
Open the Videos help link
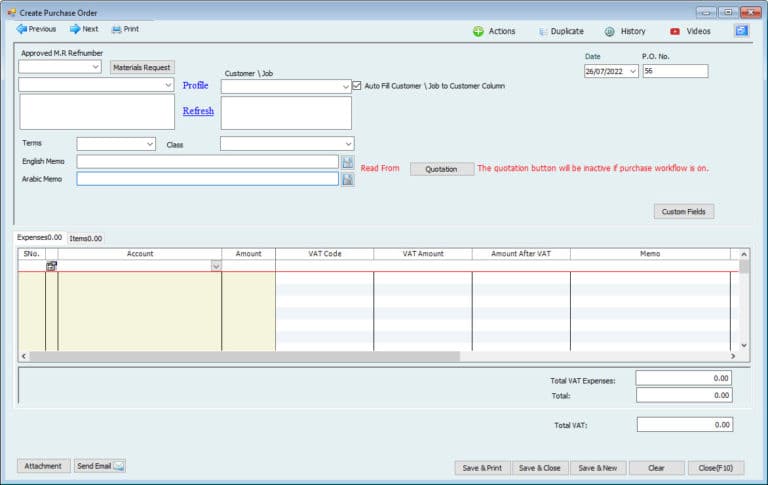point(690,31)
